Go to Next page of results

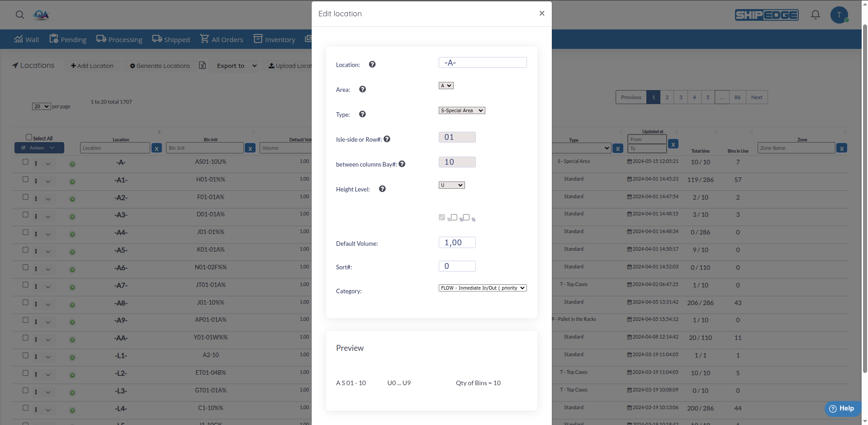coord(756,97)
